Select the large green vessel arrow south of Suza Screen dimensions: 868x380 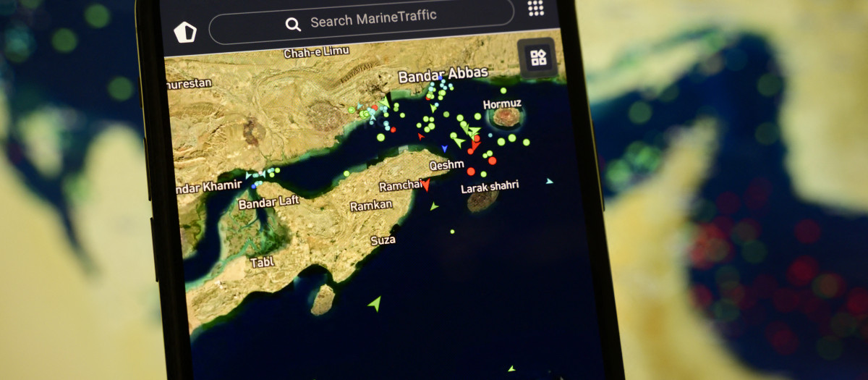tap(375, 303)
